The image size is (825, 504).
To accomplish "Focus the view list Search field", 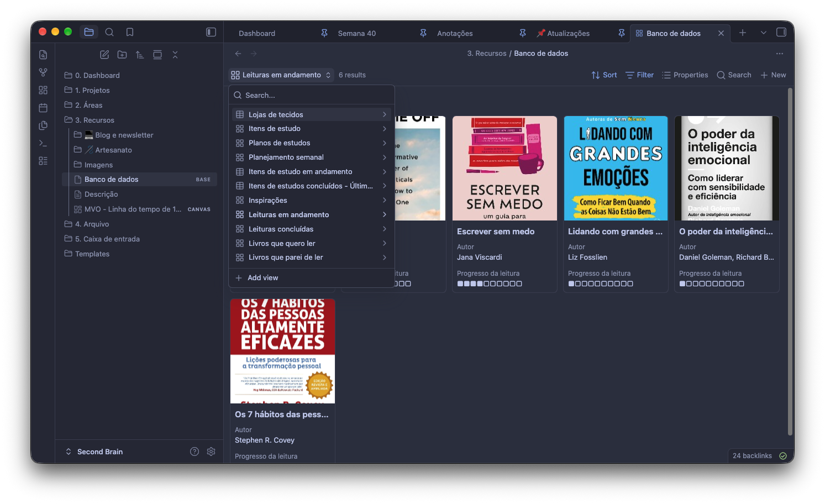I will (312, 95).
